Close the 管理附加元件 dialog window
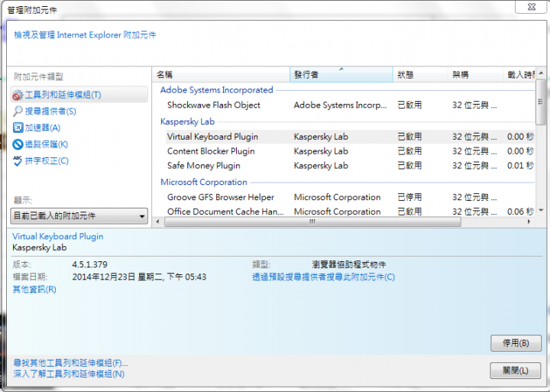 point(532,7)
